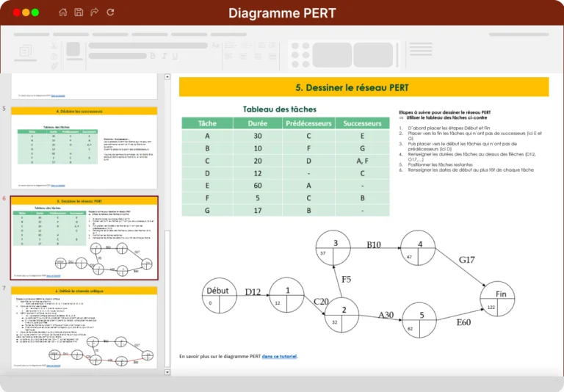
Task: Toggle Italic formatting in the ribbon
Action: click(x=164, y=56)
